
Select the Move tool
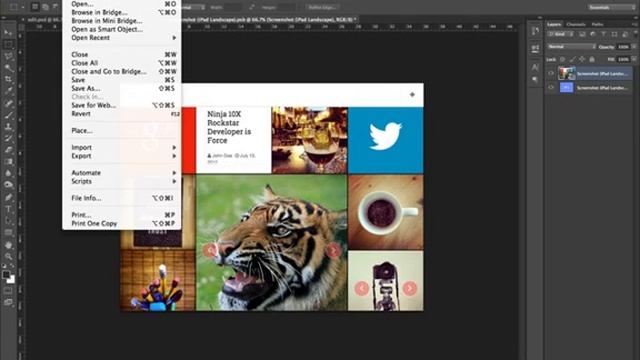coord(9,32)
